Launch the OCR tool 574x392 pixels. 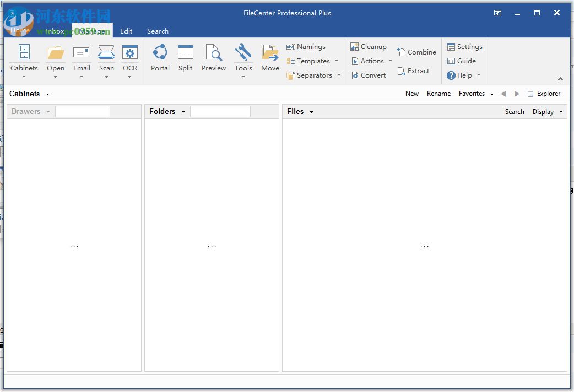pyautogui.click(x=130, y=53)
